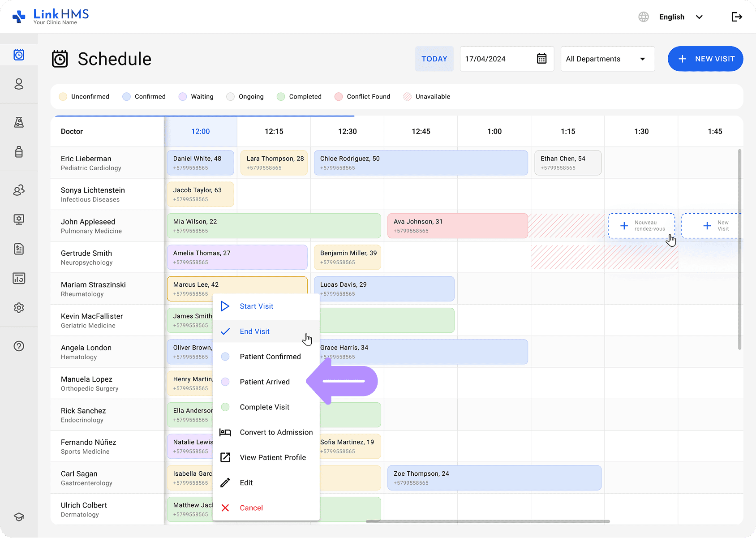Image resolution: width=756 pixels, height=538 pixels.
Task: Select Patient Arrived status option
Action: [x=265, y=382]
